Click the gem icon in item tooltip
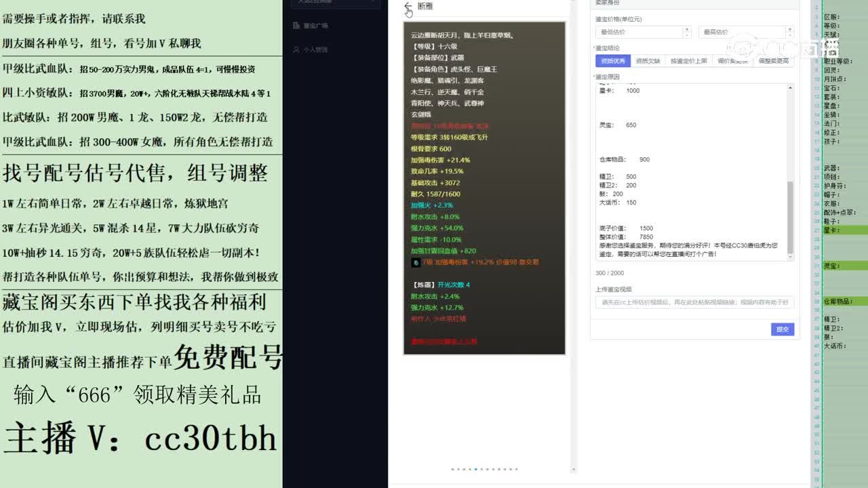The image size is (868, 488). click(416, 262)
